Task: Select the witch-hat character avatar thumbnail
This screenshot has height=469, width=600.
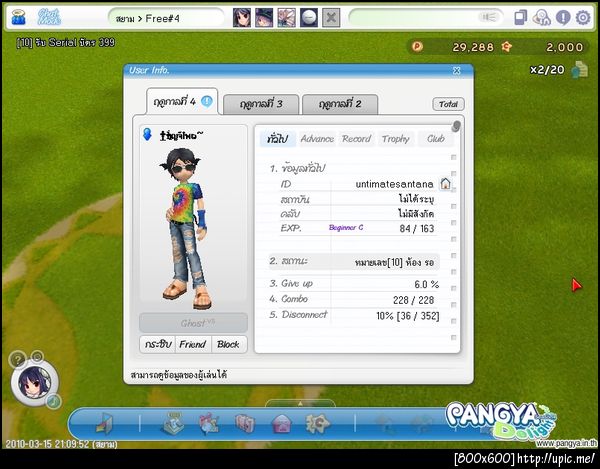Action: tap(264, 18)
